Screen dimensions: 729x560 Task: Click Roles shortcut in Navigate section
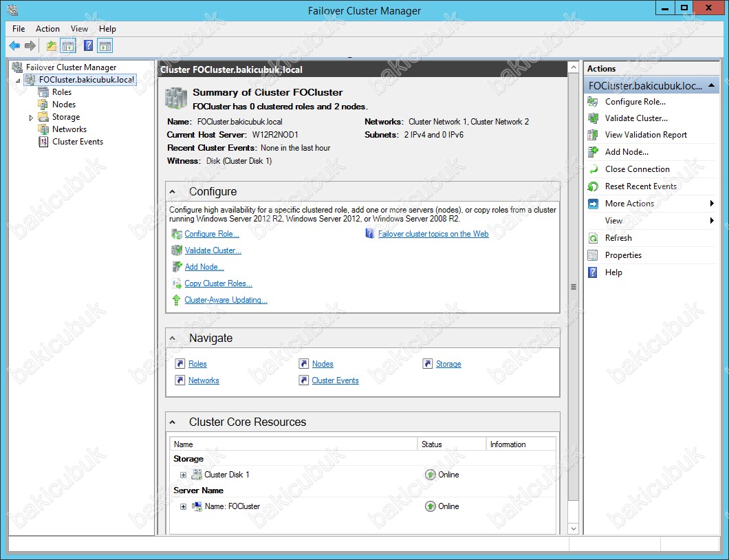[x=197, y=364]
